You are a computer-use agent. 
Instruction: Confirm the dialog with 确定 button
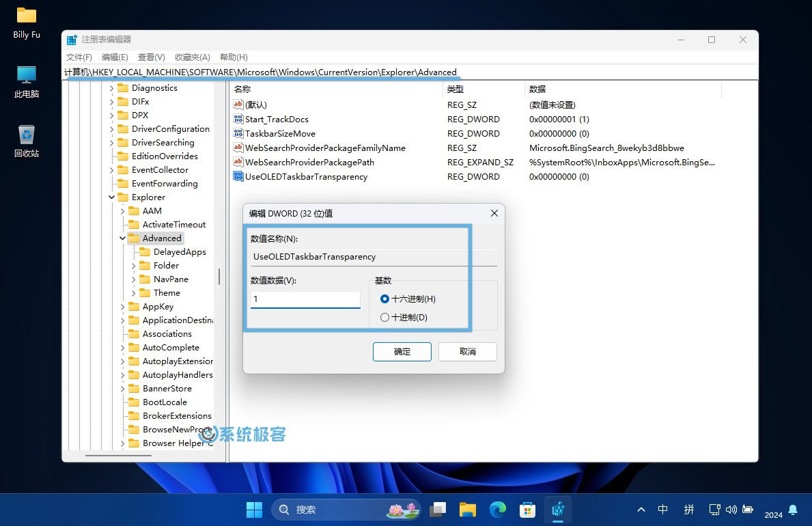tap(402, 352)
